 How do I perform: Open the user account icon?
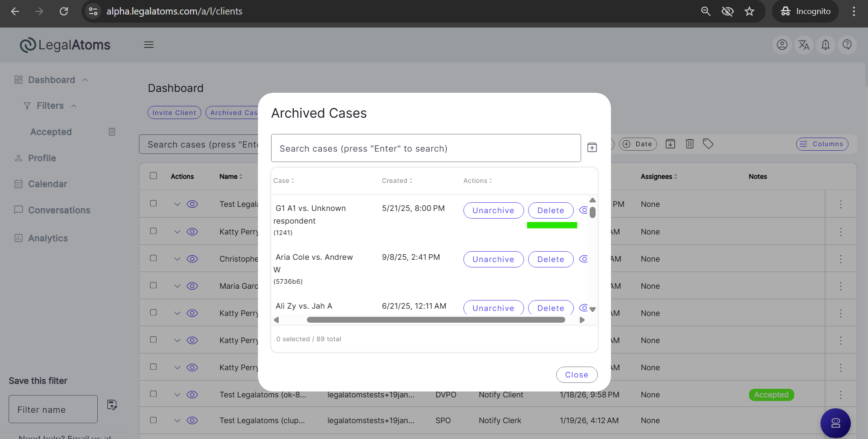pos(782,45)
